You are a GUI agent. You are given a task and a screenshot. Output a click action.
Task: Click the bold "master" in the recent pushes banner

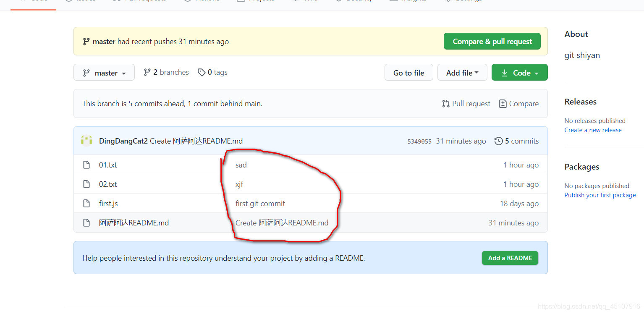click(x=104, y=42)
